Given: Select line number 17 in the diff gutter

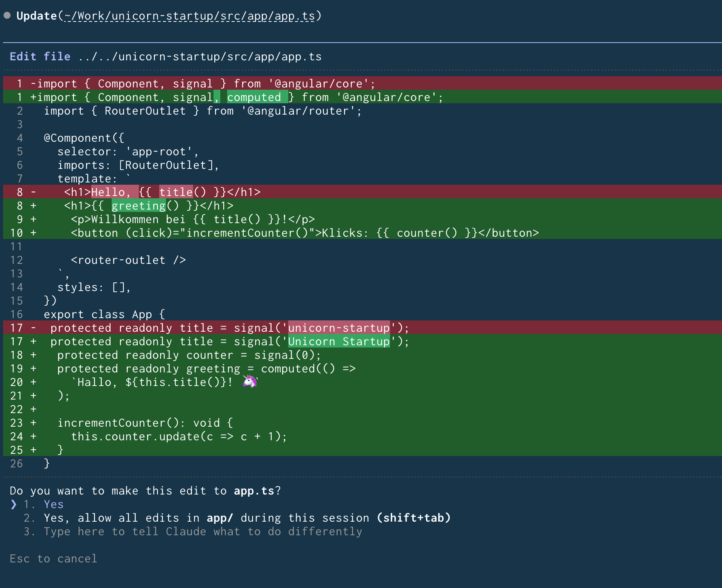Looking at the screenshot, I should pyautogui.click(x=17, y=328).
